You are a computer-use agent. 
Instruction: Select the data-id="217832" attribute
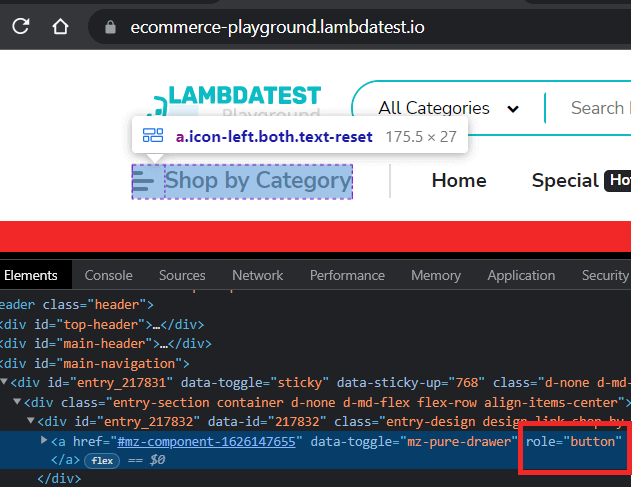tap(267, 422)
